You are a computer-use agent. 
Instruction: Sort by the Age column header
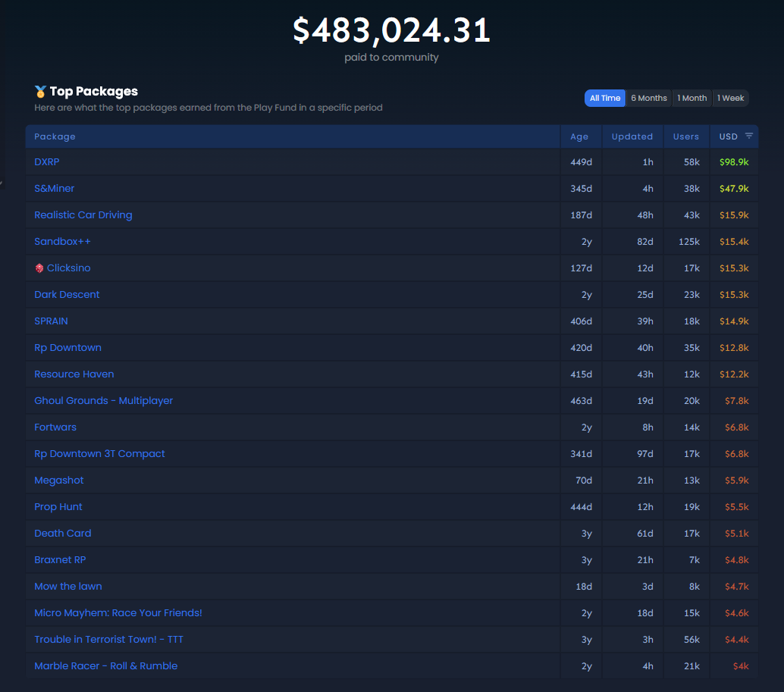pyautogui.click(x=579, y=136)
